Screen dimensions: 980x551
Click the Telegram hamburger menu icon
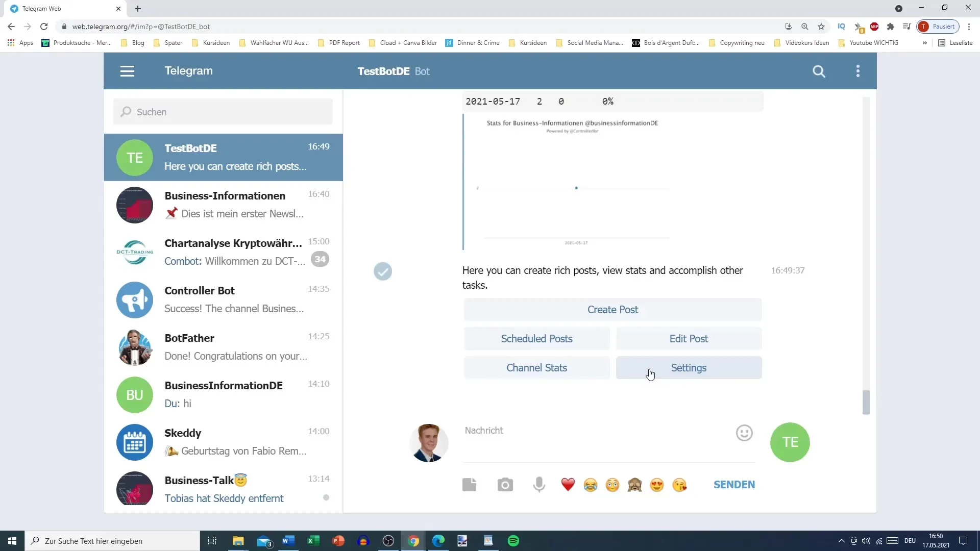coord(127,71)
